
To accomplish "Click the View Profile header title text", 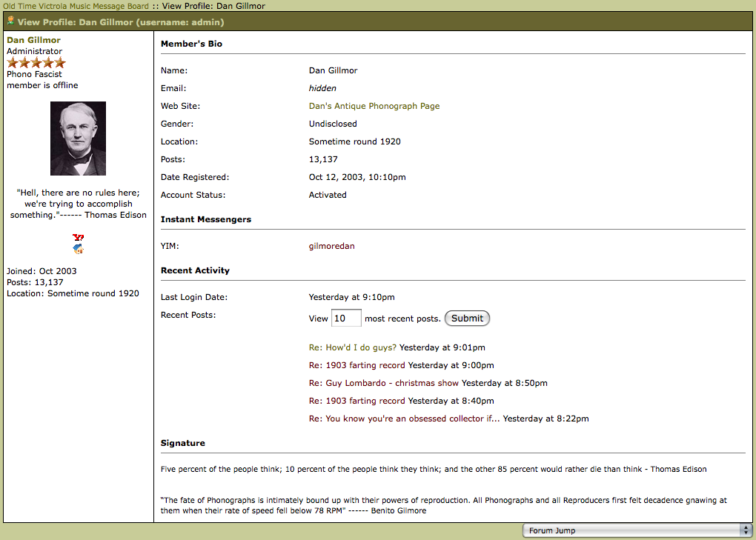I will click(121, 22).
